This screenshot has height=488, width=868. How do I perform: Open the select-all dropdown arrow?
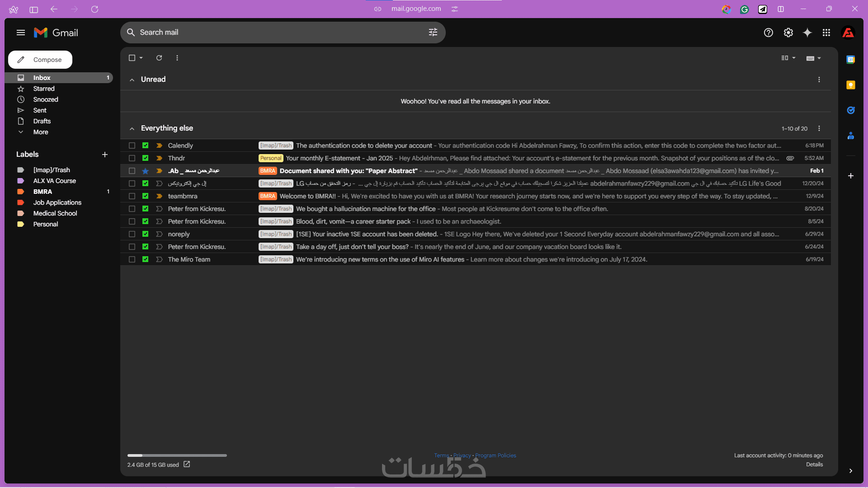[141, 58]
